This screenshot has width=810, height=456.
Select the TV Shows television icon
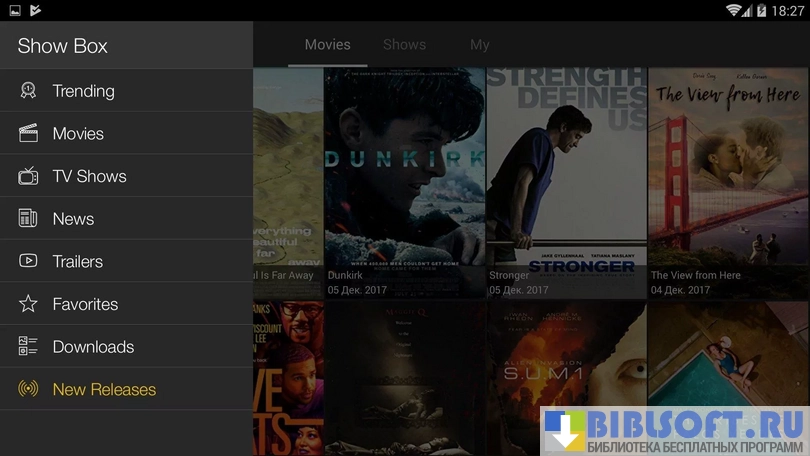click(x=28, y=176)
